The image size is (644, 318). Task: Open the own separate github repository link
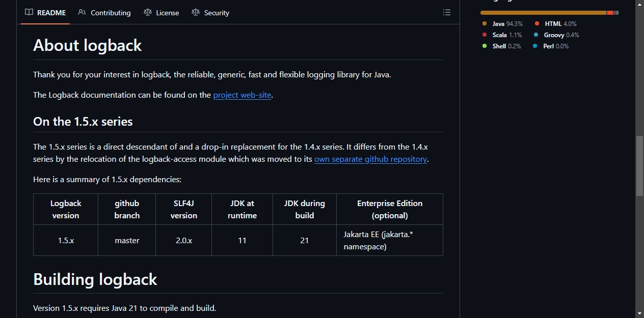click(370, 159)
